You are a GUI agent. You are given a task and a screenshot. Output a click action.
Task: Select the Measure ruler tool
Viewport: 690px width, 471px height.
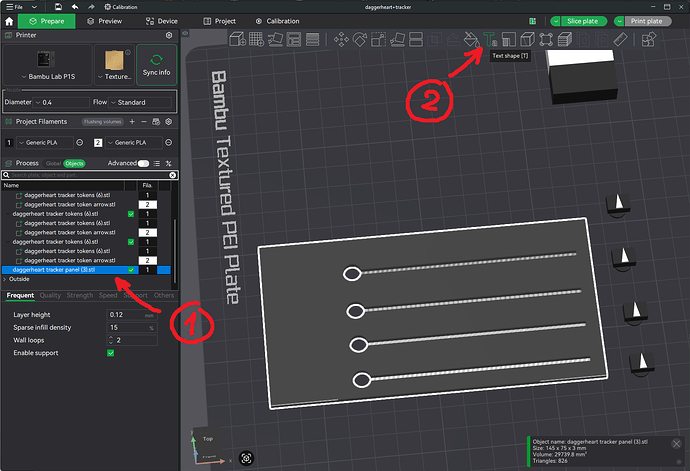point(620,40)
